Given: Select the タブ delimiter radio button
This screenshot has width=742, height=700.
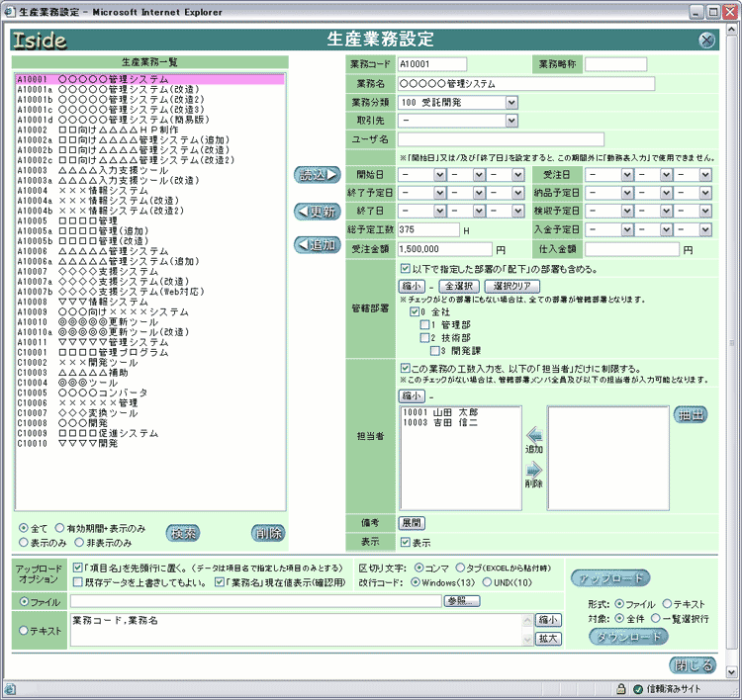Looking at the screenshot, I should pos(460,568).
